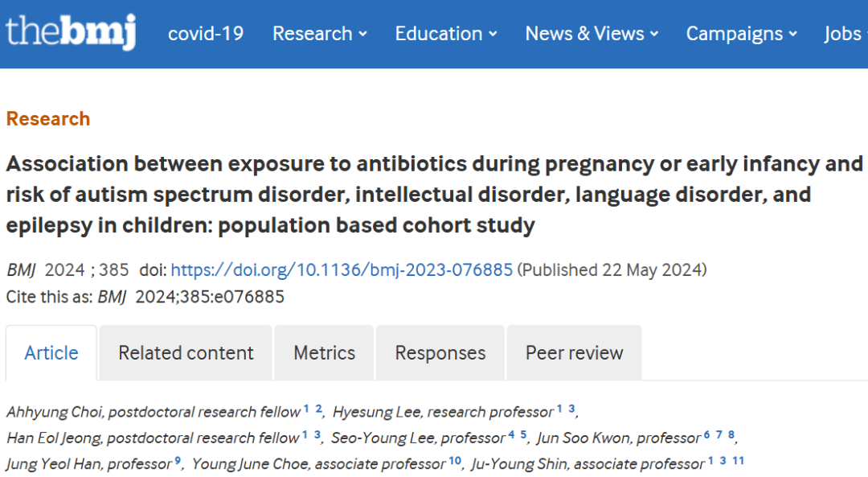The width and height of the screenshot is (868, 477).
Task: Switch to the Metrics tab
Action: [x=325, y=353]
